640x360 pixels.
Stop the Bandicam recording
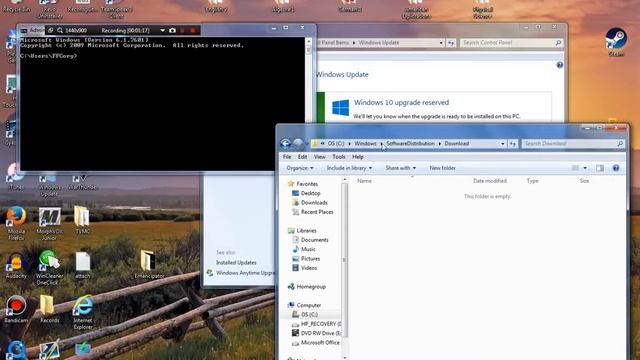[193, 30]
